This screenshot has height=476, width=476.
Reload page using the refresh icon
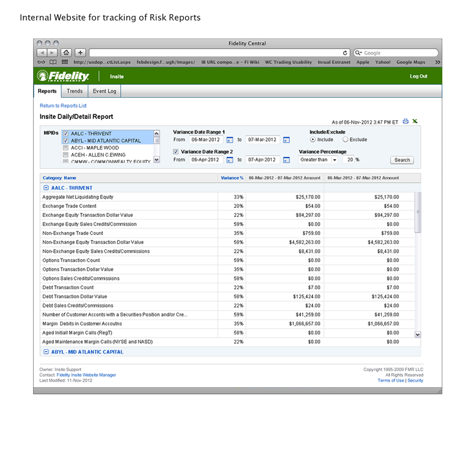(345, 53)
